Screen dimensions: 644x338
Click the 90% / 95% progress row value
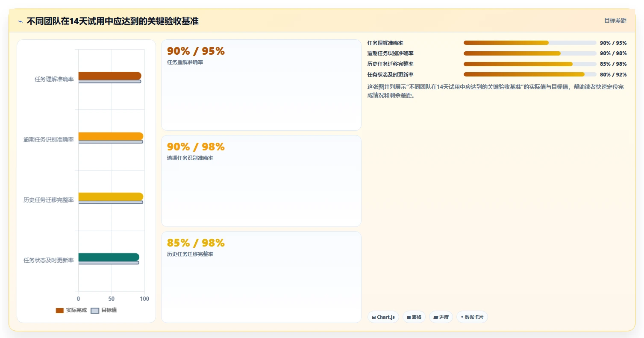[x=613, y=43]
